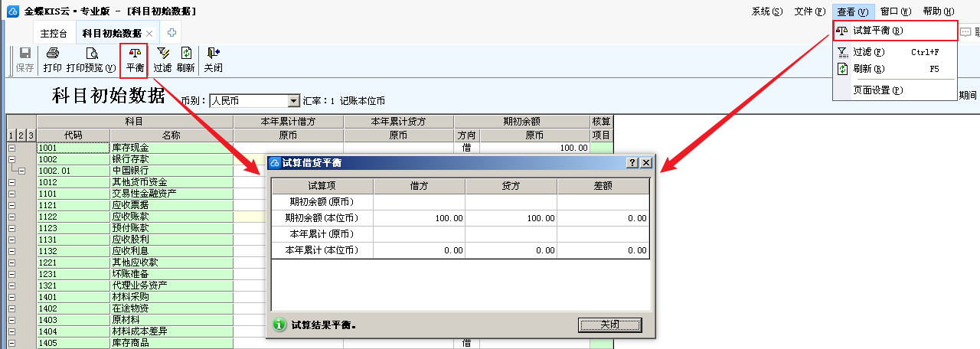Show outline level 2 of the account tree
The image size is (980, 349).
[21, 135]
